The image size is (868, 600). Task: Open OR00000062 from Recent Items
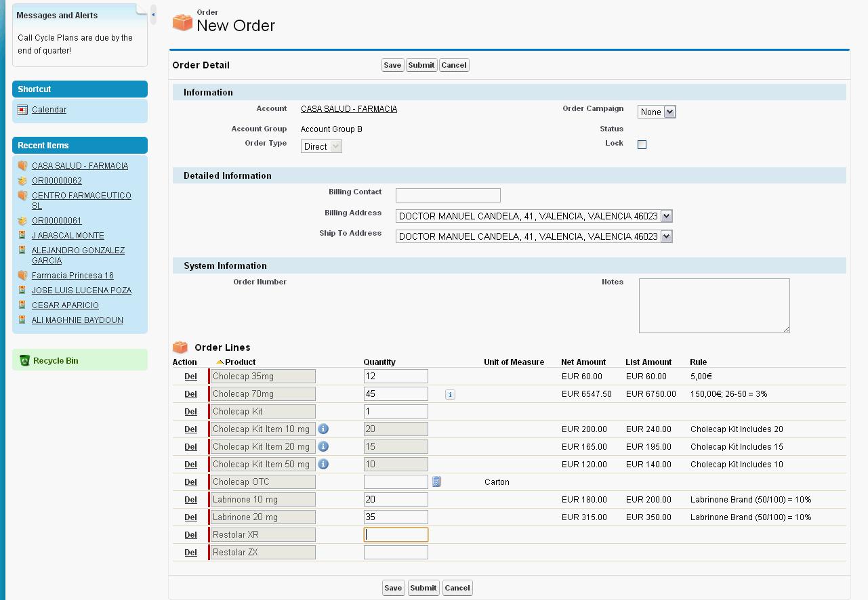[57, 181]
